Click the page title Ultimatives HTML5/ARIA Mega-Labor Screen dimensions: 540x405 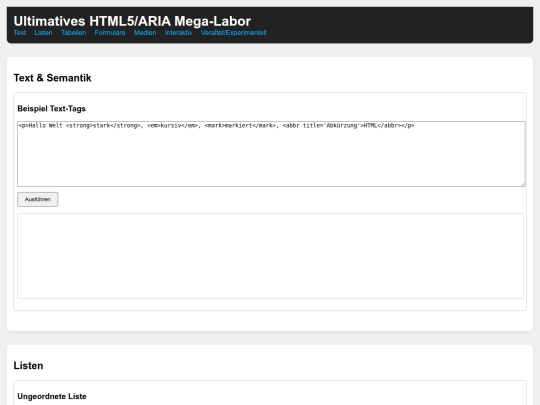(132, 21)
